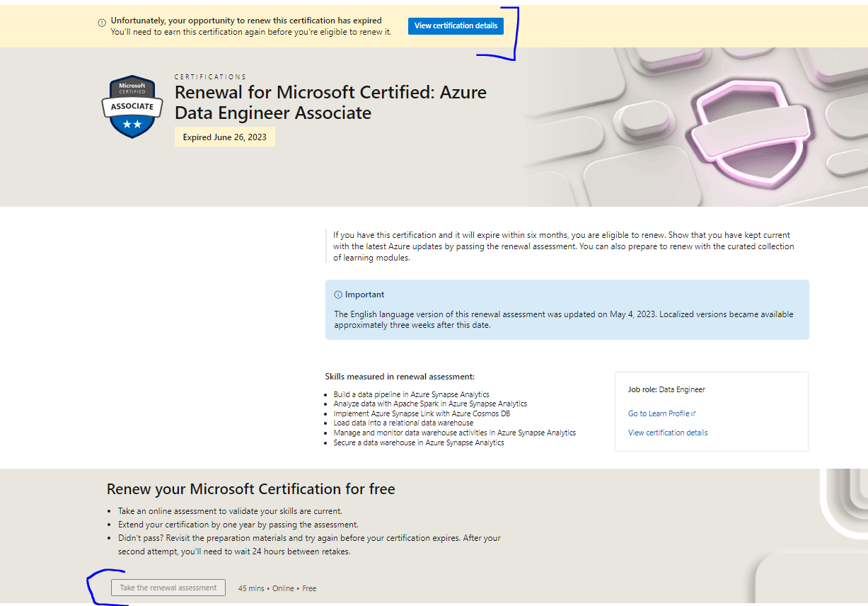The width and height of the screenshot is (868, 606).
Task: Click the View certification details button
Action: [x=456, y=25]
